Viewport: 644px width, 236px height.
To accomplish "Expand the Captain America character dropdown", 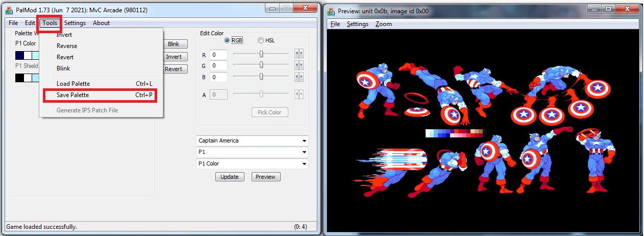I will point(252,140).
